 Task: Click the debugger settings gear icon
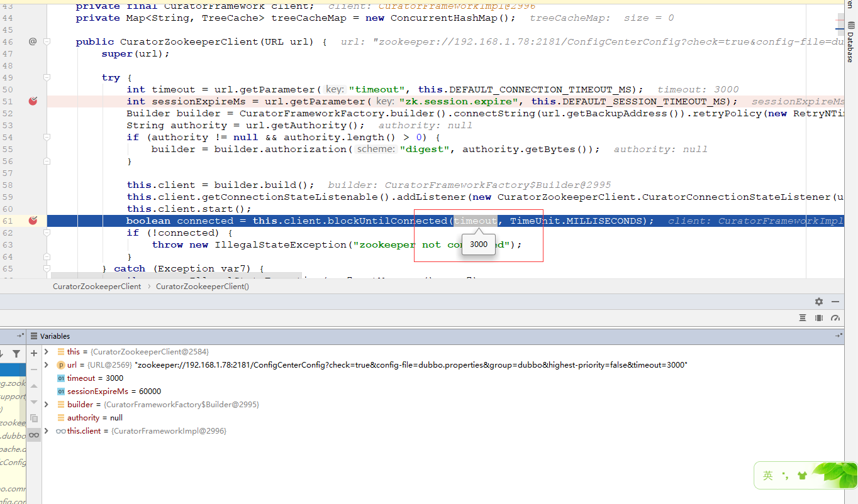click(x=819, y=301)
